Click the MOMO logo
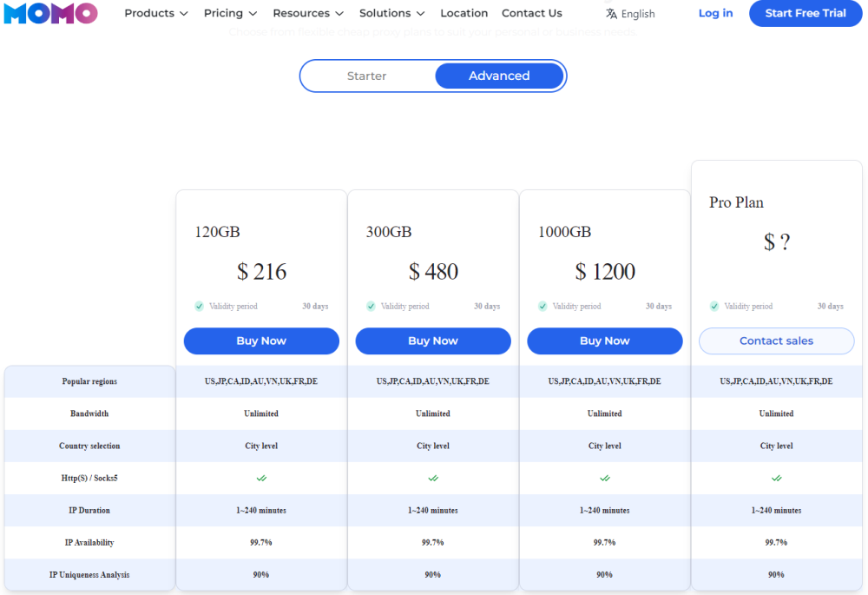The width and height of the screenshot is (868, 595). click(x=50, y=13)
